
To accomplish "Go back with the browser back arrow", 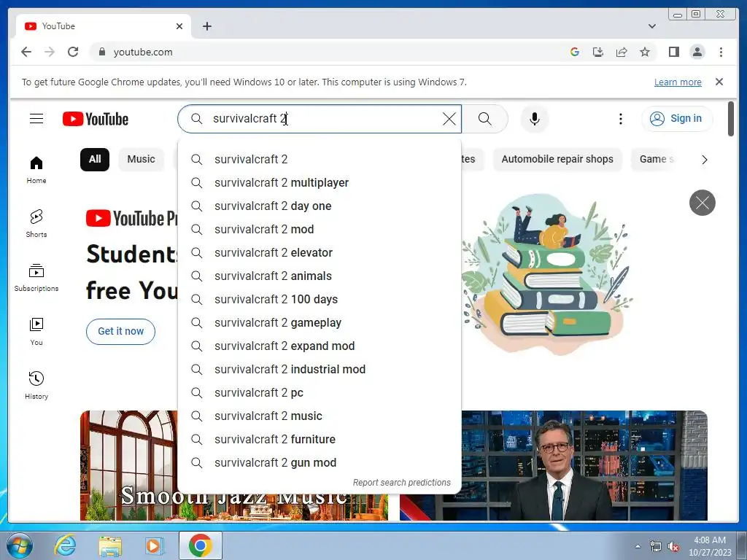I will 26,52.
